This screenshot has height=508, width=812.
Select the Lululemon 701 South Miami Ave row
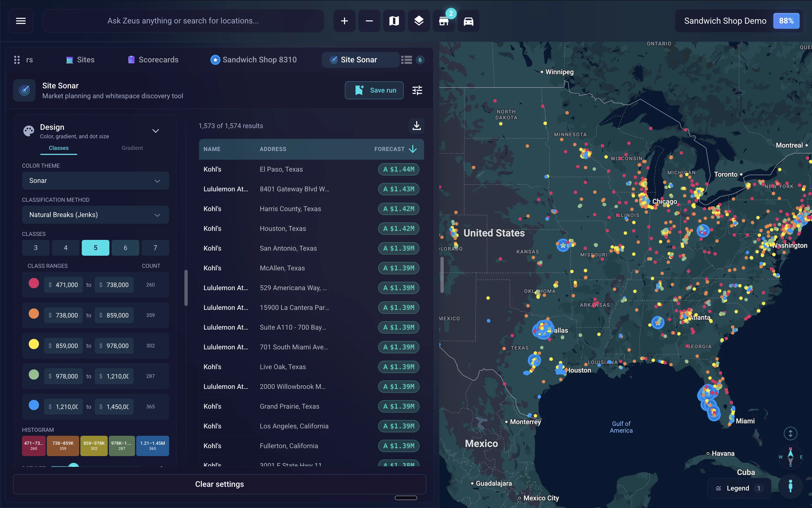[x=311, y=347]
